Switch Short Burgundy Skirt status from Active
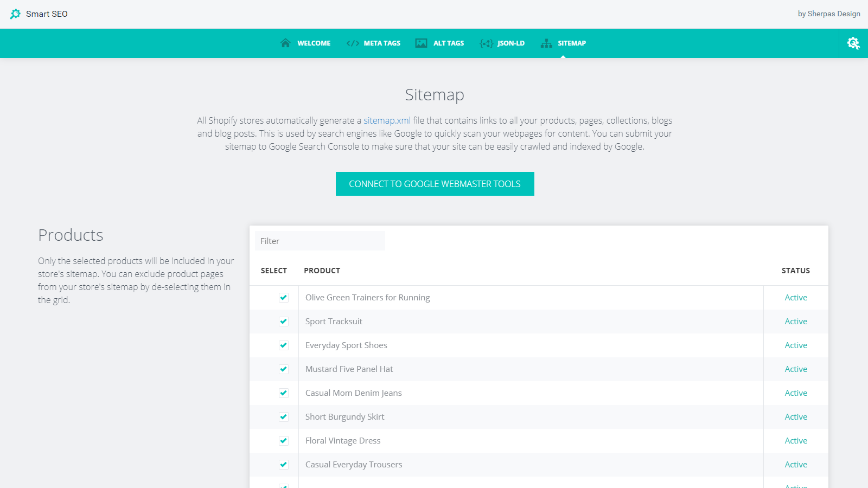Image resolution: width=868 pixels, height=488 pixels. click(796, 416)
